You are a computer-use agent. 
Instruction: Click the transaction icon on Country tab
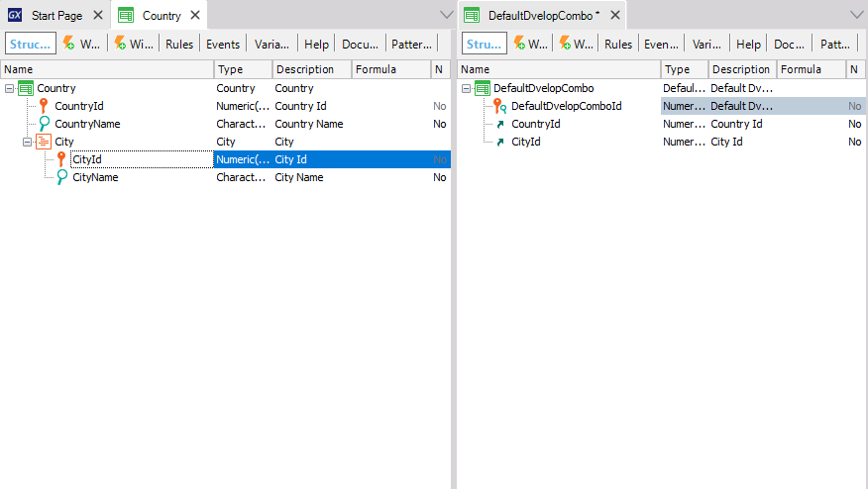pyautogui.click(x=126, y=15)
